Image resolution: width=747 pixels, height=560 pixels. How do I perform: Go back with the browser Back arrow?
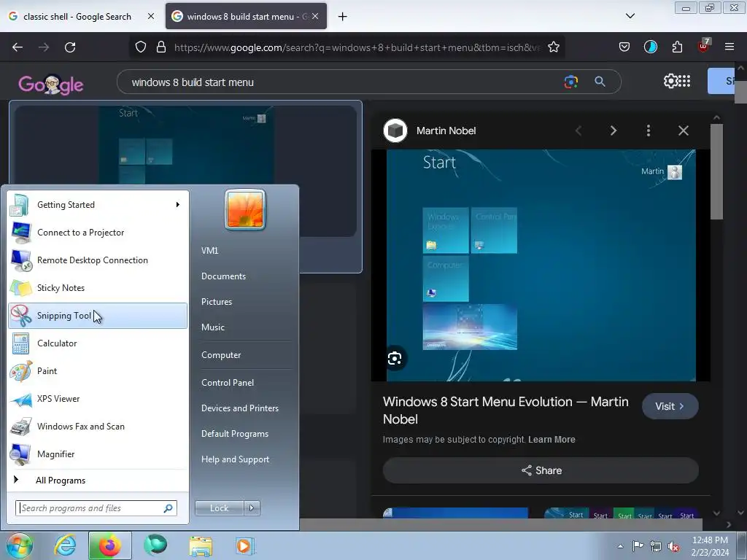tap(18, 47)
